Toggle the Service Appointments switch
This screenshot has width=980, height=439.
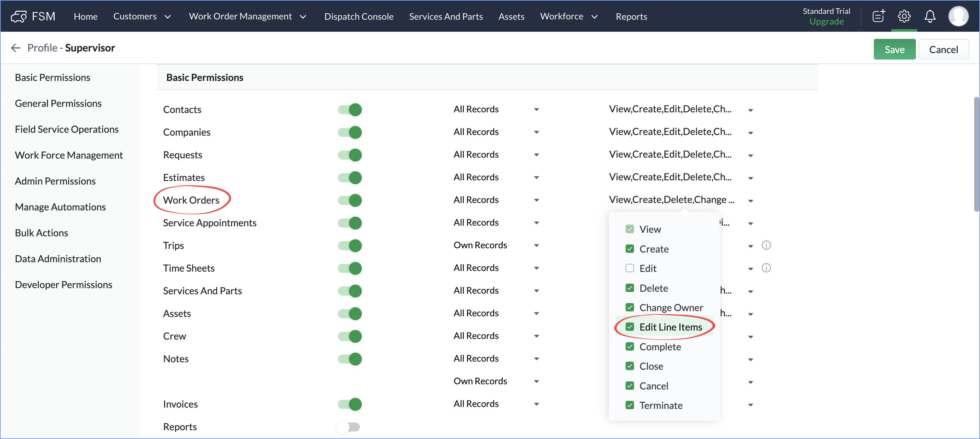click(350, 223)
